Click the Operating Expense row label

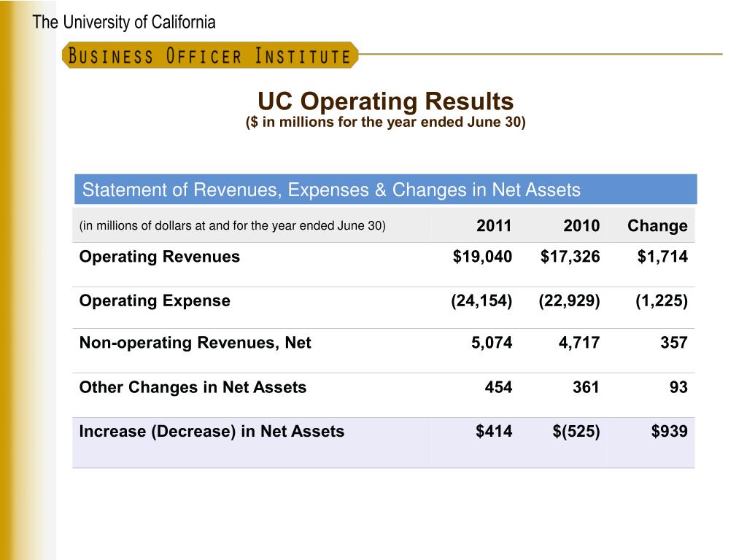155,301
